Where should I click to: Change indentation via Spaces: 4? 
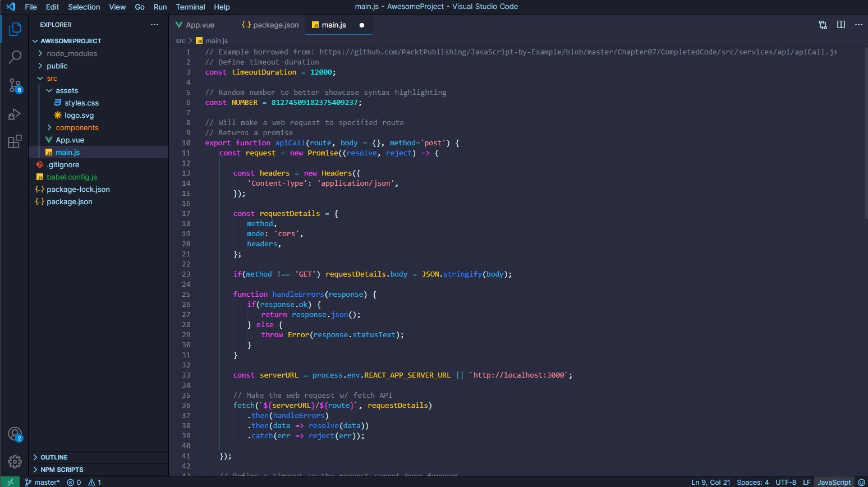(752, 482)
